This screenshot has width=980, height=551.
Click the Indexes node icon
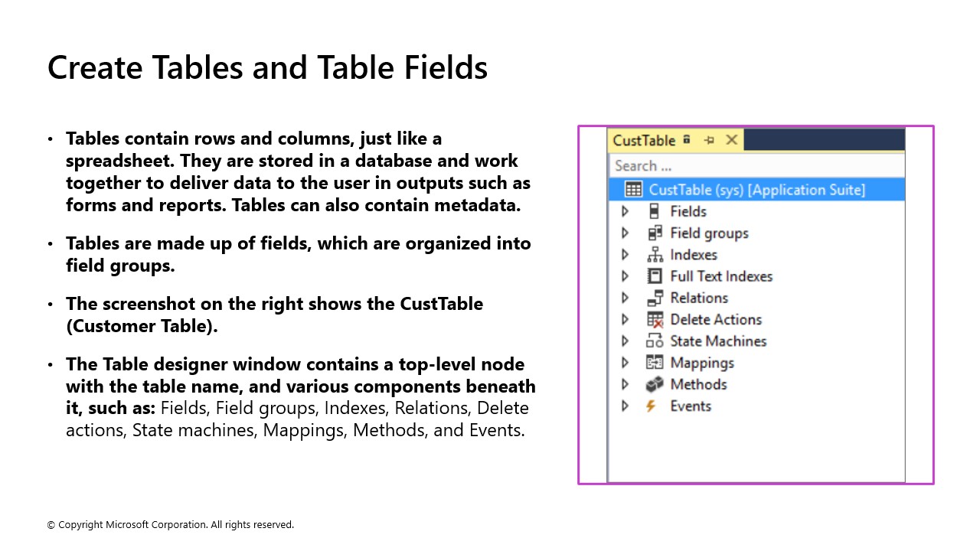655,254
